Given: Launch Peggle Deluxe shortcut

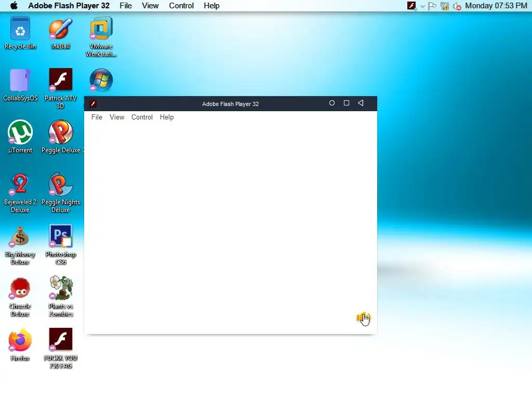Looking at the screenshot, I should (x=60, y=137).
